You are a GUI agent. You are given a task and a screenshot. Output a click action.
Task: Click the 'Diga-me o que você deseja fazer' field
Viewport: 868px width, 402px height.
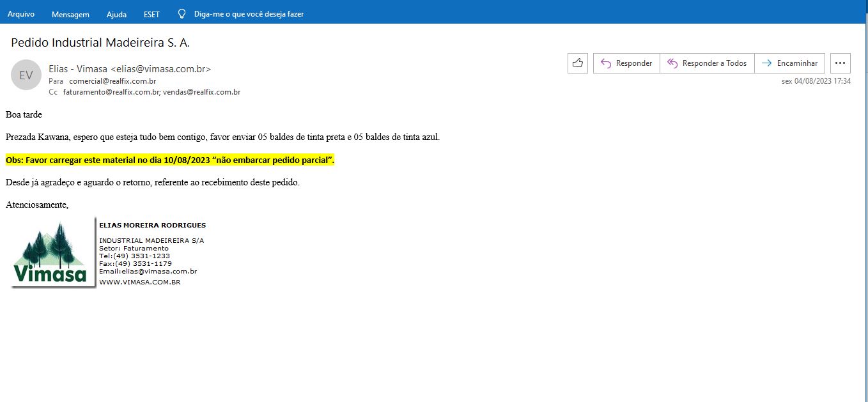pos(249,14)
